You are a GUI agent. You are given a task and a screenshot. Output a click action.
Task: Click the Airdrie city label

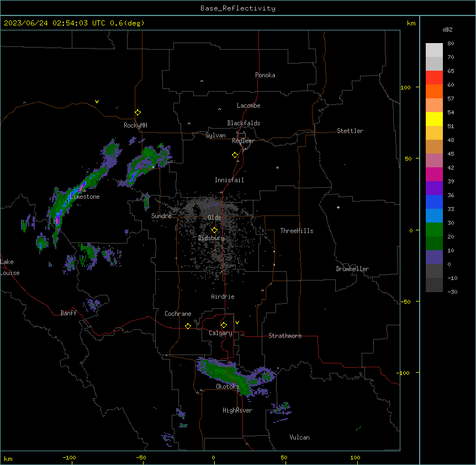click(223, 297)
